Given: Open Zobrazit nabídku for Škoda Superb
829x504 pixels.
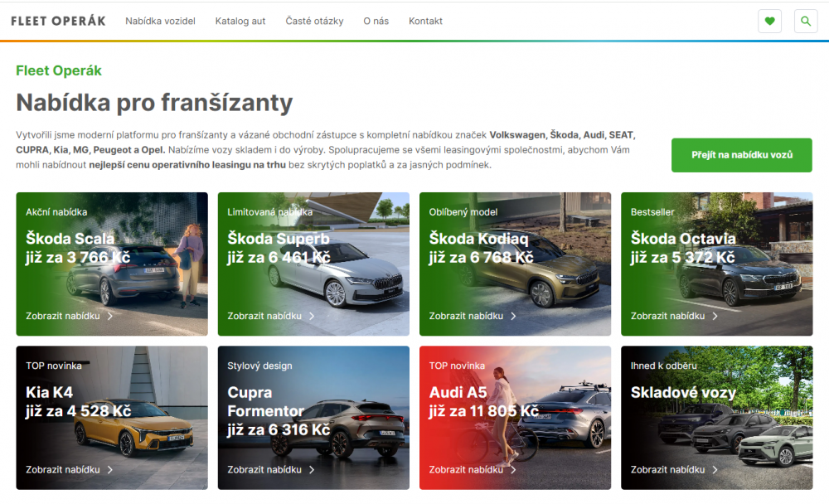Looking at the screenshot, I should click(264, 316).
